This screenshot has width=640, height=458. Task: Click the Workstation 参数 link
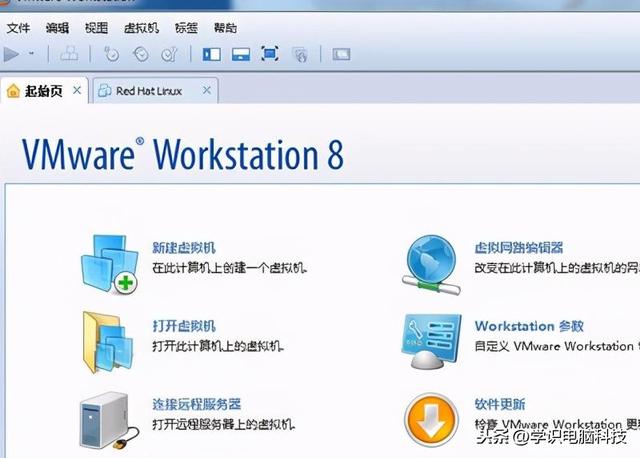pyautogui.click(x=529, y=326)
